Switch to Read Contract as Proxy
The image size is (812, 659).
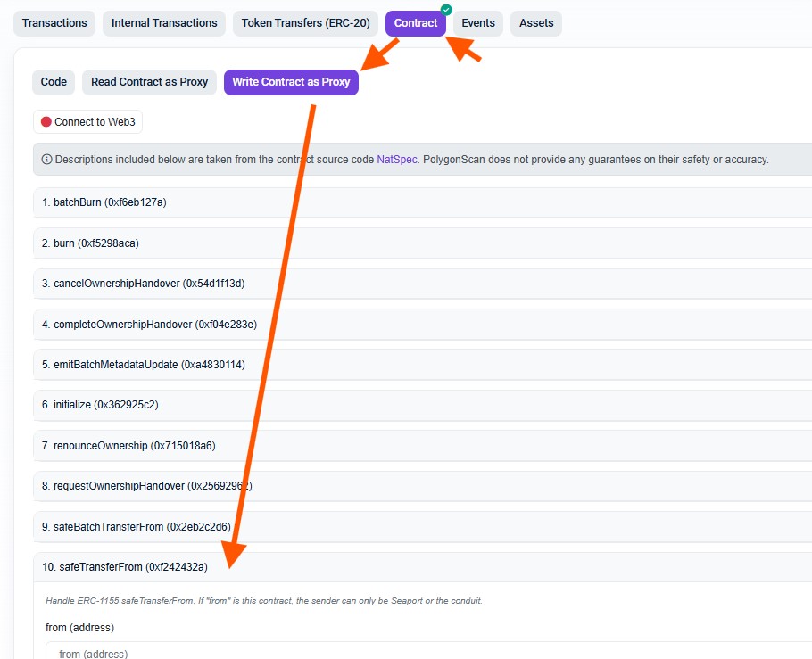pyautogui.click(x=149, y=82)
